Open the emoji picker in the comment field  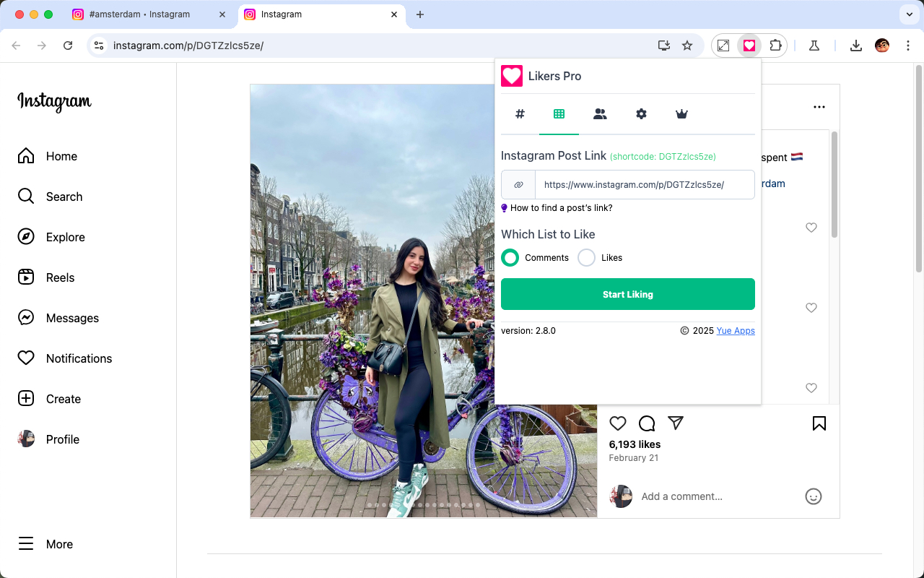[814, 496]
